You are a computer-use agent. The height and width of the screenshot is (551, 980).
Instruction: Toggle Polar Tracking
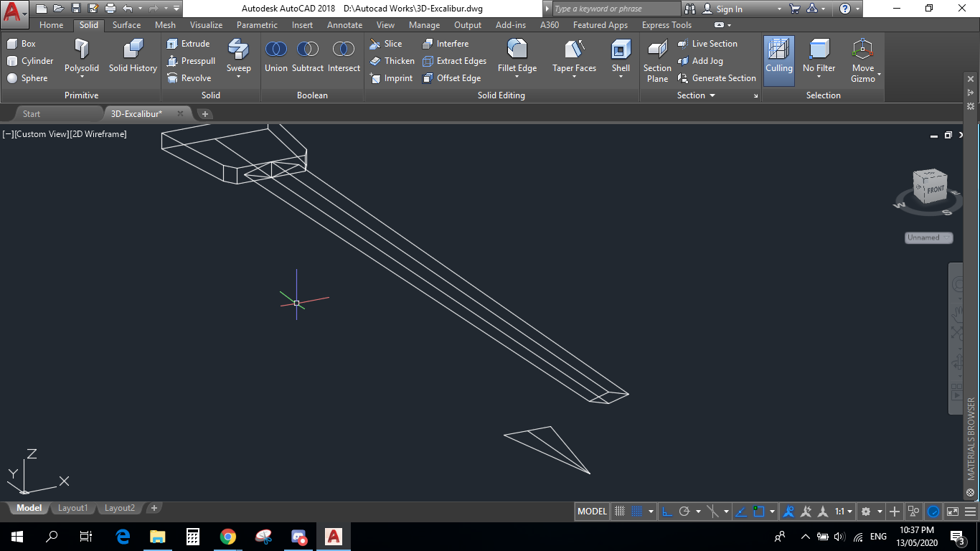coord(684,512)
